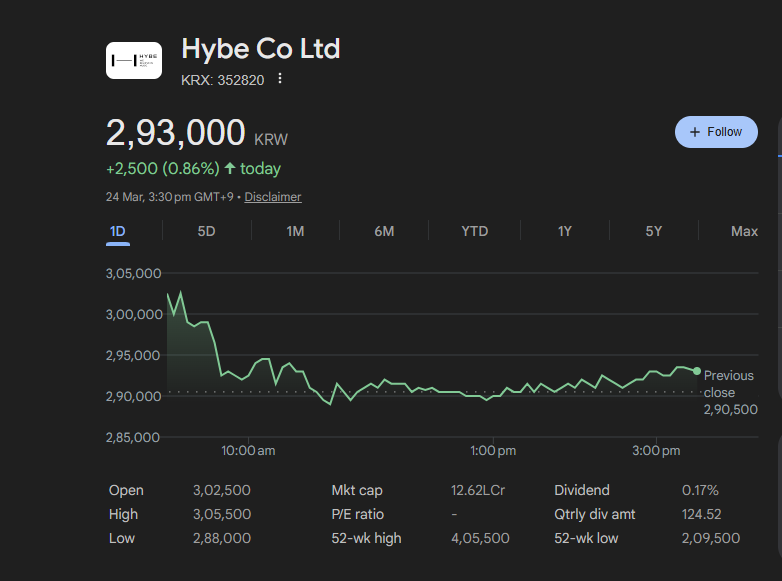
Task: Click the 3:00 pm axis label
Action: (x=656, y=451)
